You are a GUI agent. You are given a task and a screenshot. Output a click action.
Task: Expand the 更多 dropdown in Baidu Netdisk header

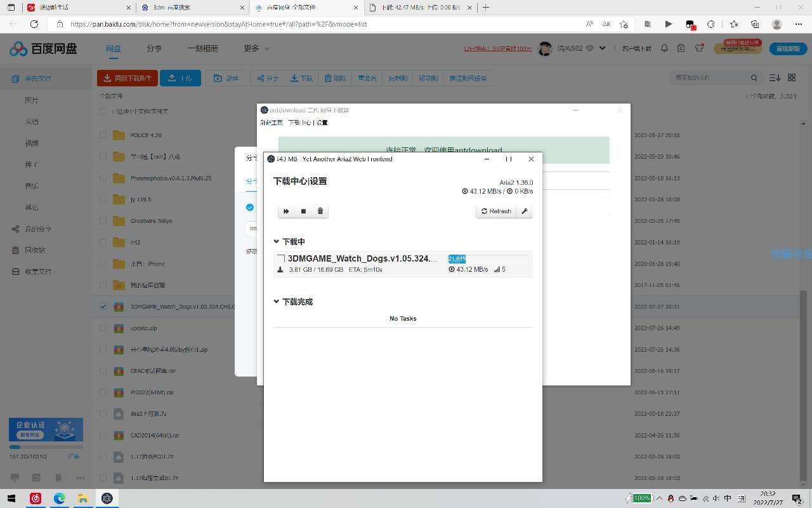point(256,49)
